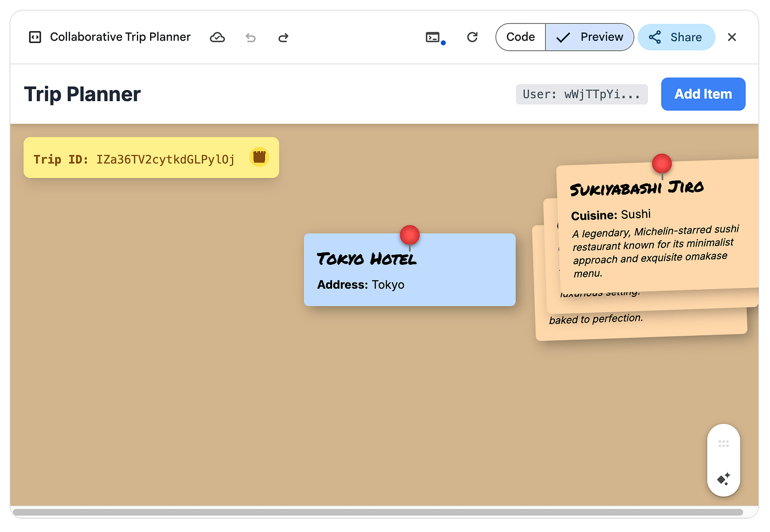Click the horizontal scrollbar at the bottom
The width and height of the screenshot is (770, 532).
378,512
